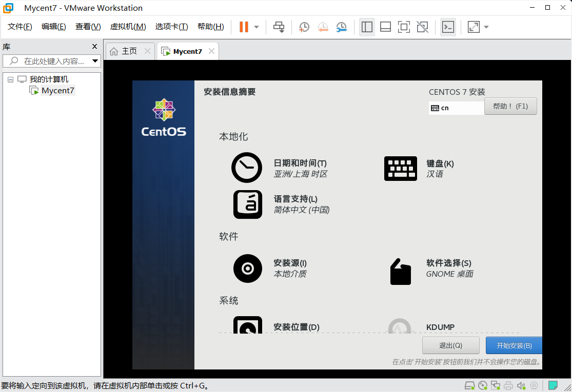Revert virtual machine to previous snapshot

tap(323, 27)
